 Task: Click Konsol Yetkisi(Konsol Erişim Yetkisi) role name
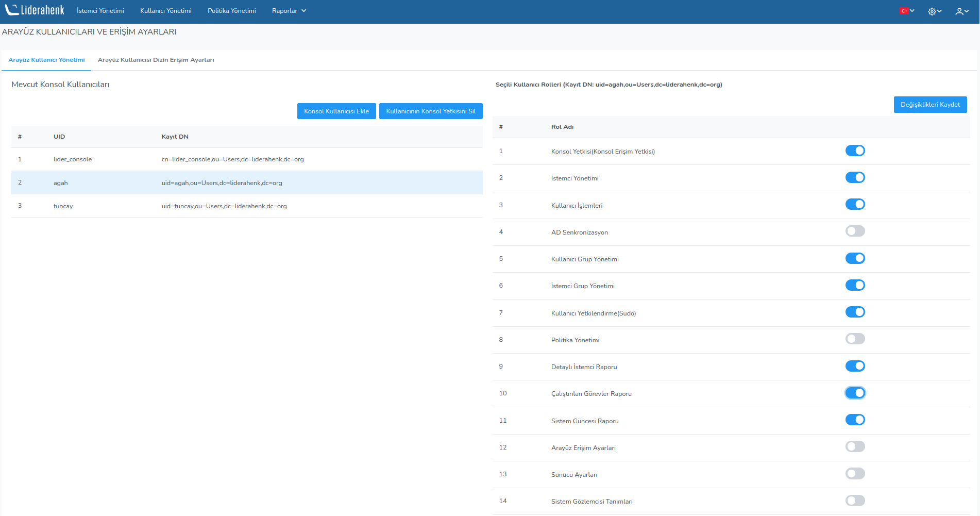click(603, 152)
